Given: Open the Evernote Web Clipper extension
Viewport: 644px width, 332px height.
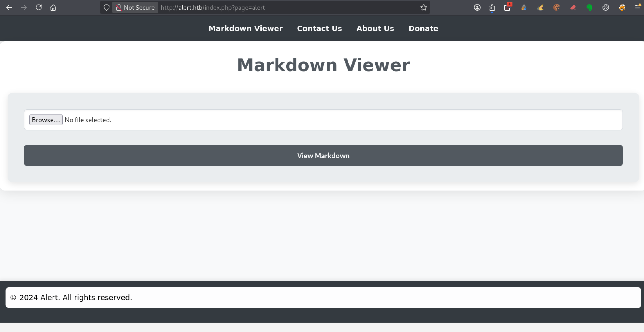Looking at the screenshot, I should (589, 8).
